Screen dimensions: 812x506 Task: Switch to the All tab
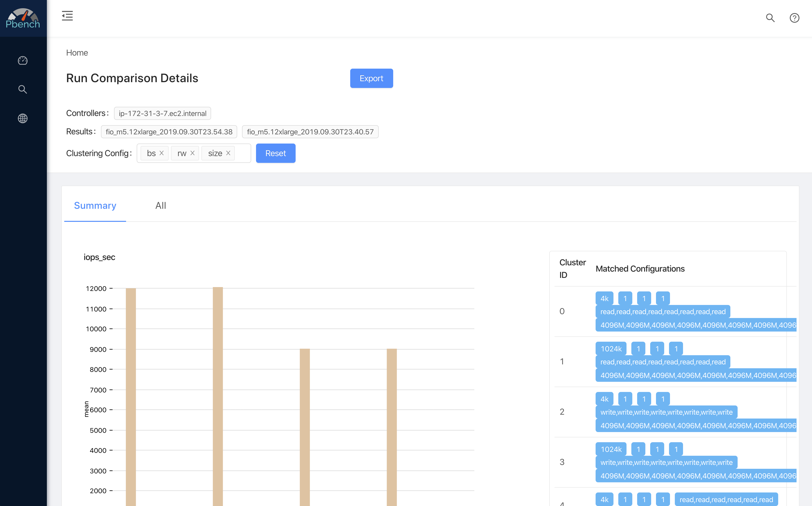pyautogui.click(x=161, y=205)
